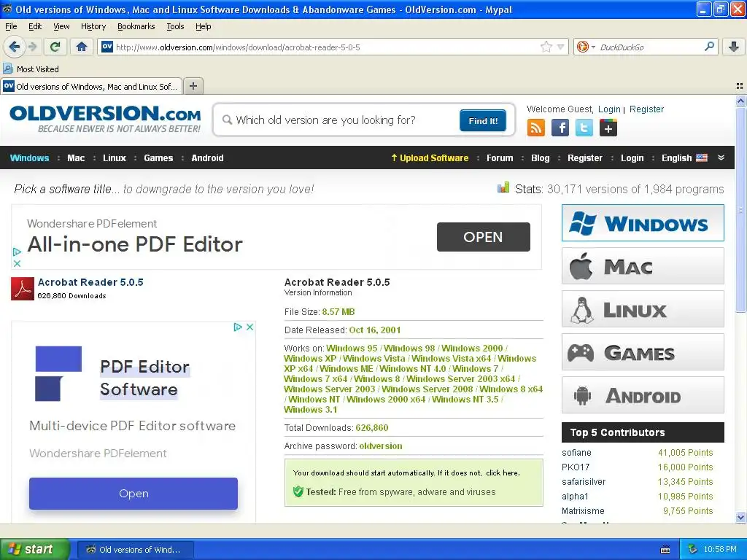The height and width of the screenshot is (560, 747).
Task: Click the Windows start button
Action: 34,549
